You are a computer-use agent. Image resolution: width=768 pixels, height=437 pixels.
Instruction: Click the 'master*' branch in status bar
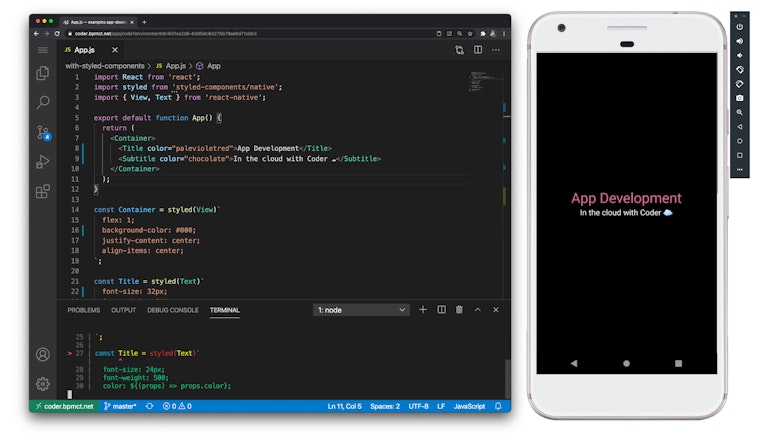[120, 406]
